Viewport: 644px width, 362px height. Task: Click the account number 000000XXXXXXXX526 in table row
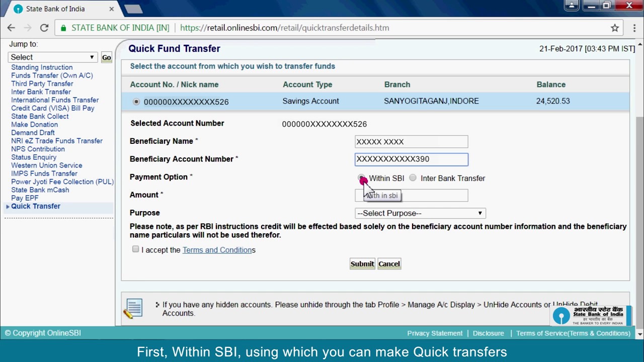[x=186, y=102]
